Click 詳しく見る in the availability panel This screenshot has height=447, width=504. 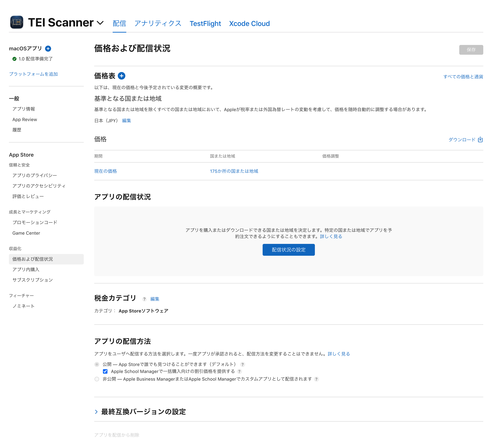(x=331, y=237)
